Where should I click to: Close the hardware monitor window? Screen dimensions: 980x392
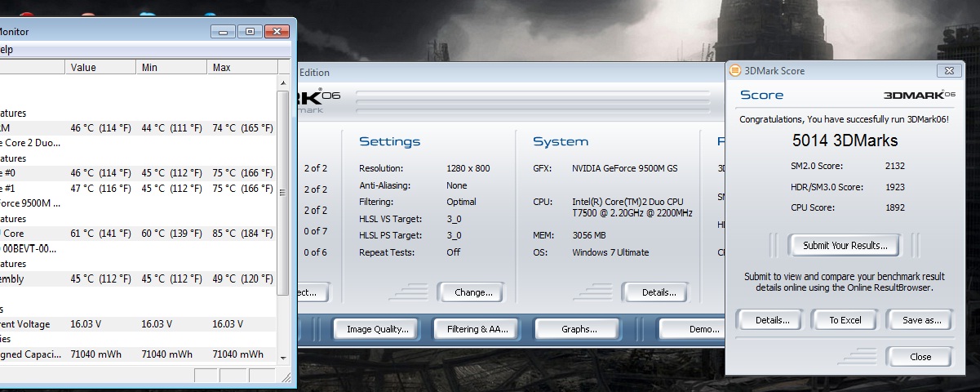277,31
